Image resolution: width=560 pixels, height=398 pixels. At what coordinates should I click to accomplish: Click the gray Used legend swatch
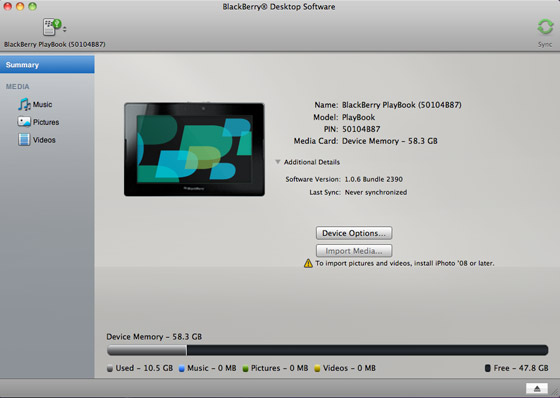[x=110, y=368]
